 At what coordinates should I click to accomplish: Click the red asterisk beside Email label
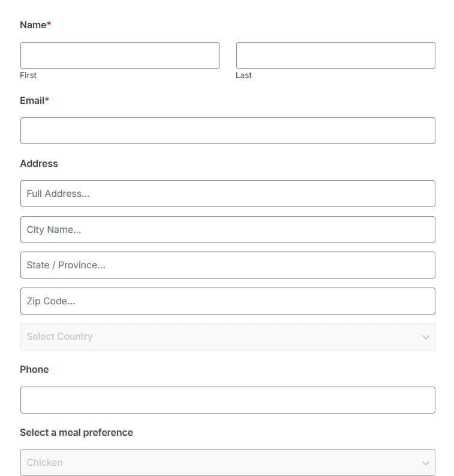[x=47, y=99]
